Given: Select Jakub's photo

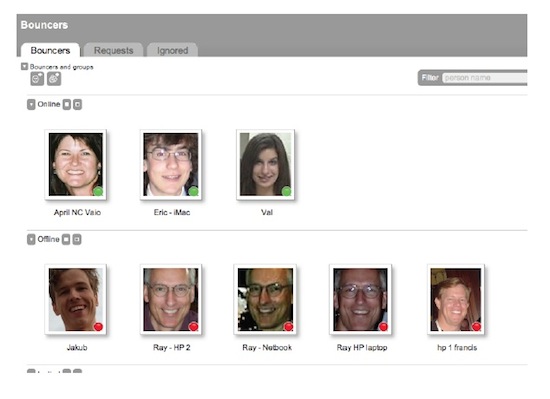Looking at the screenshot, I should tap(76, 299).
